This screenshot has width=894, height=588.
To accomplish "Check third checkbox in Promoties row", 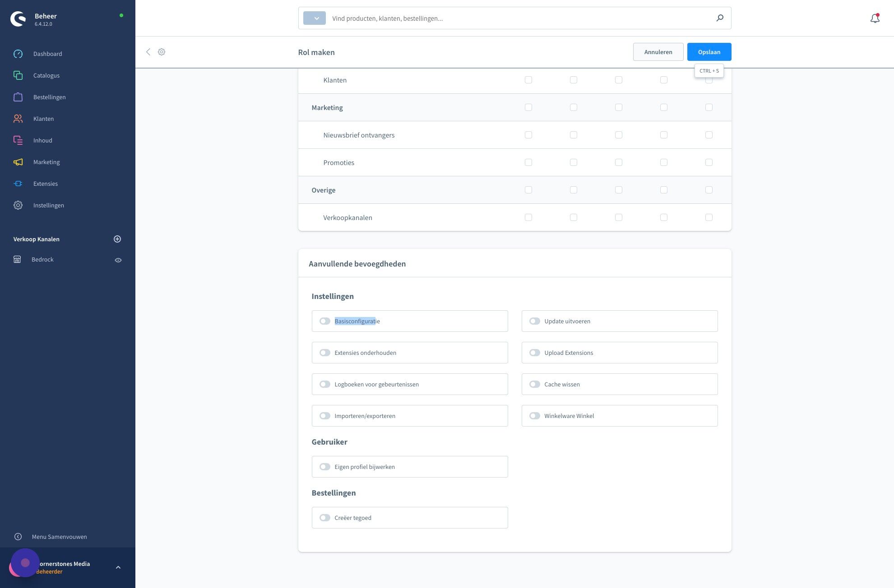I will pos(619,162).
